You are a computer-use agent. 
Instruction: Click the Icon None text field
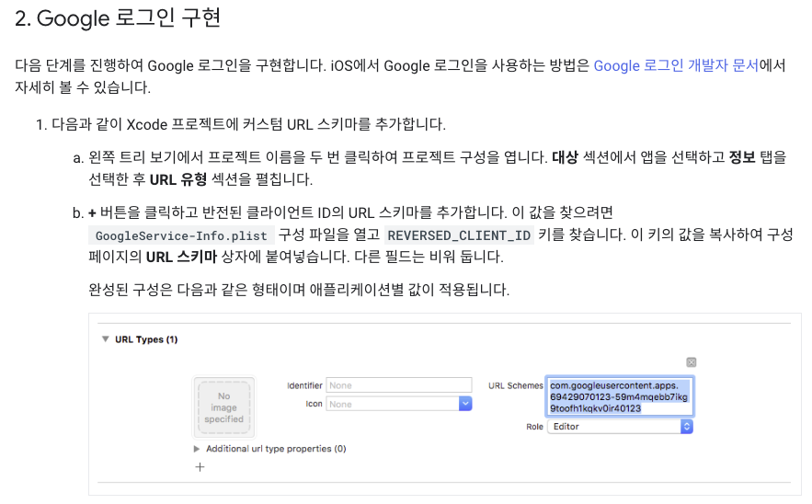pyautogui.click(x=392, y=404)
